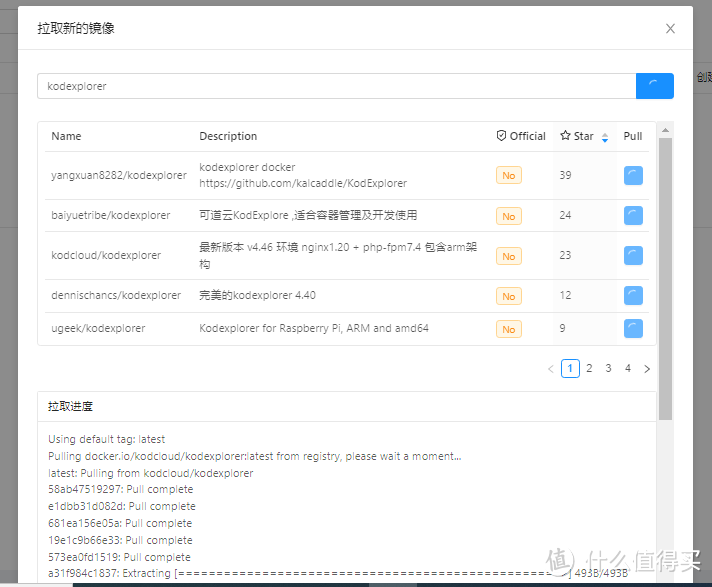Click the 19e1c9b66e33 Pull complete log line
The height and width of the screenshot is (587, 712).
point(120,540)
